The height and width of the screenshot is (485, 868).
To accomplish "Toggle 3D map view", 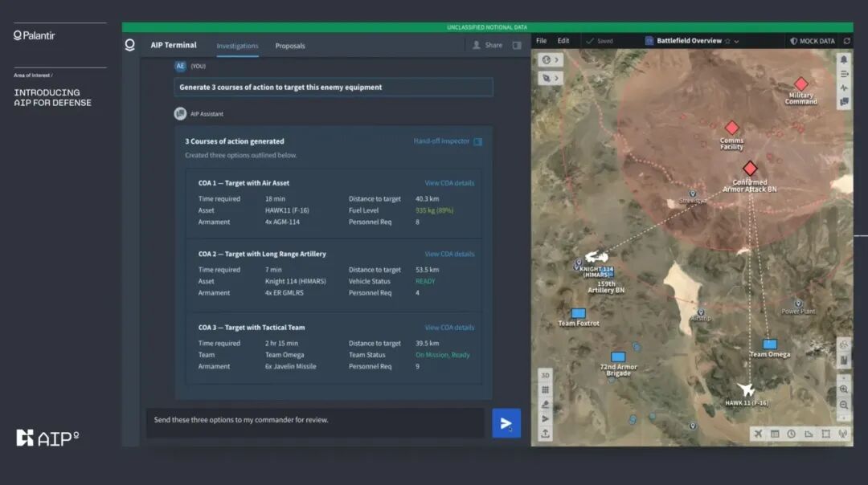I will (x=545, y=376).
